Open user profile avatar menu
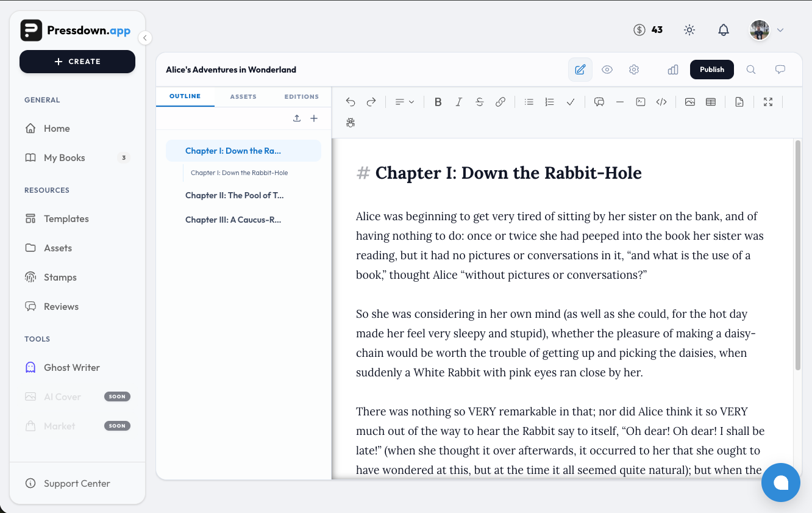The width and height of the screenshot is (812, 513). tap(760, 29)
